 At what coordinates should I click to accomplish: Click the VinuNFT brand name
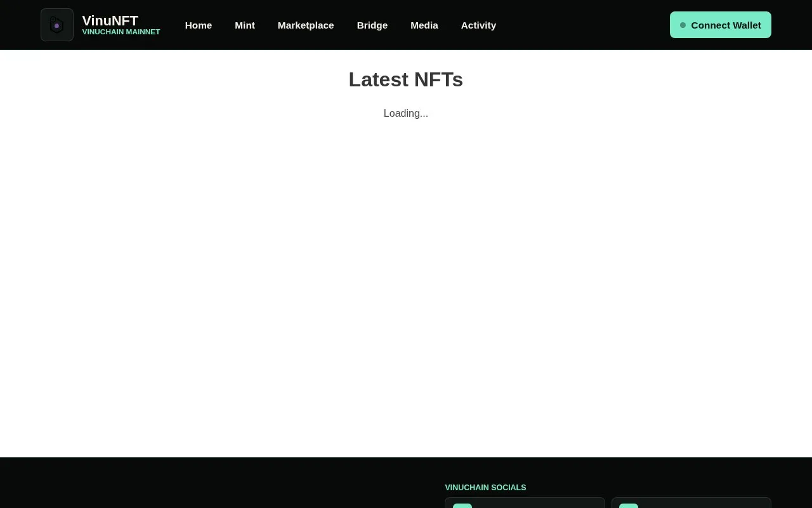point(110,20)
